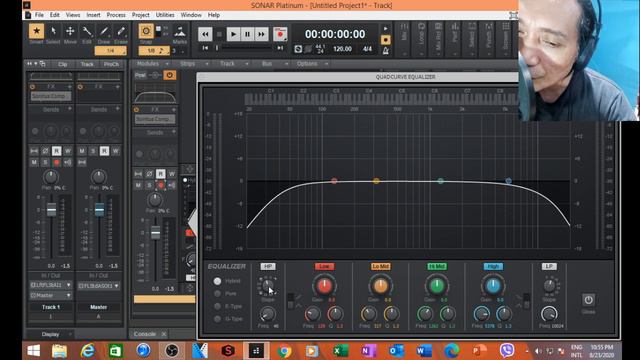The image size is (640, 360).
Task: Select Pure equalizer mode
Action: point(218,294)
